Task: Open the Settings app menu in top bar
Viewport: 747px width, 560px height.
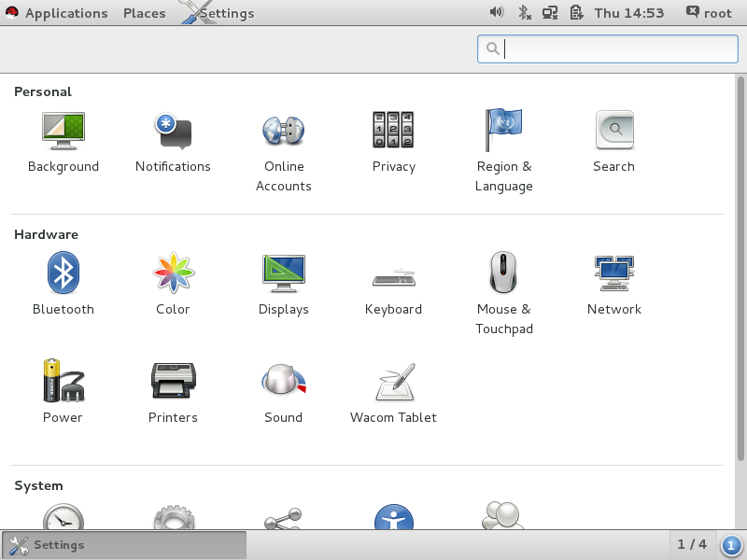Action: [219, 13]
